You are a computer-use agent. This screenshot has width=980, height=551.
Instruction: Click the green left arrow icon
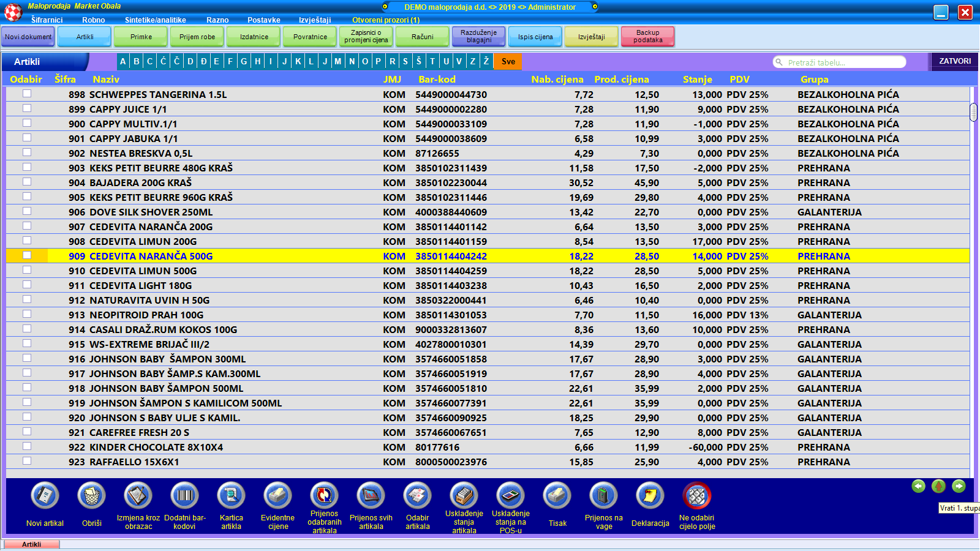pyautogui.click(x=918, y=486)
